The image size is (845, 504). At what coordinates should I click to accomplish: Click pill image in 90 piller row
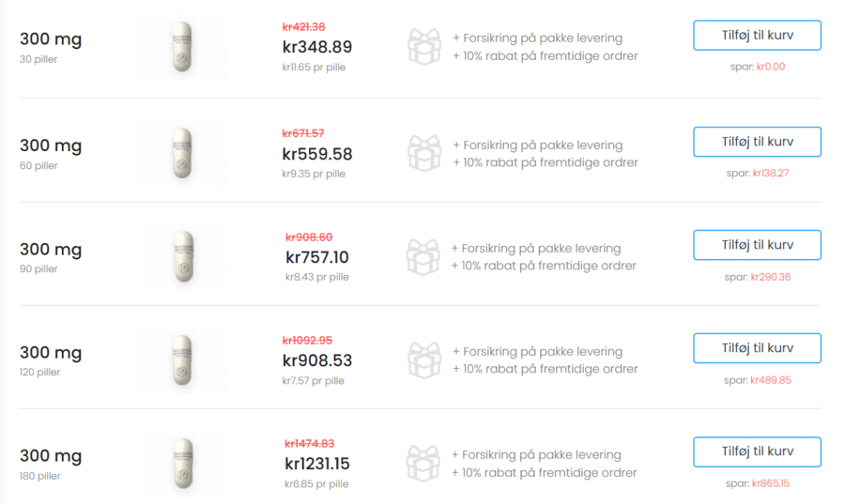click(x=182, y=257)
